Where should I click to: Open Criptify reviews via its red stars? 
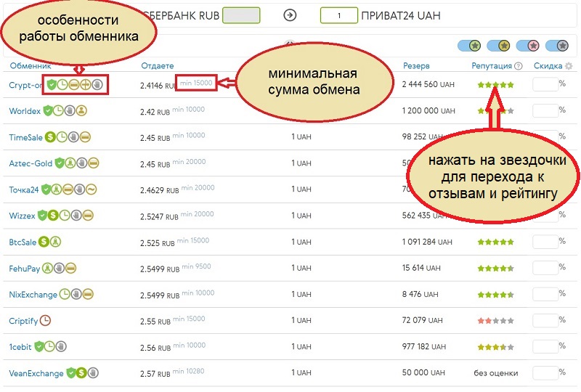pyautogui.click(x=496, y=320)
